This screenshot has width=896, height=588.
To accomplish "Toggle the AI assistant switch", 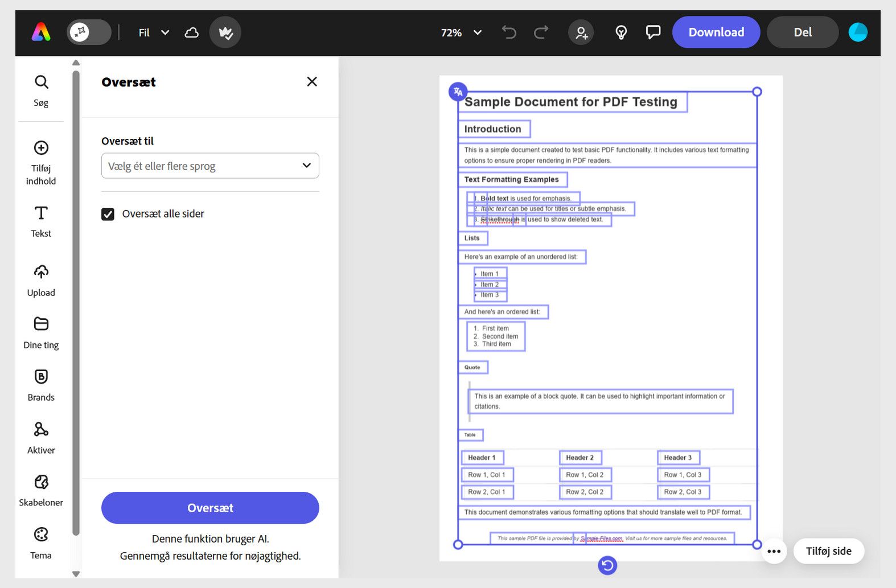I will pyautogui.click(x=89, y=32).
